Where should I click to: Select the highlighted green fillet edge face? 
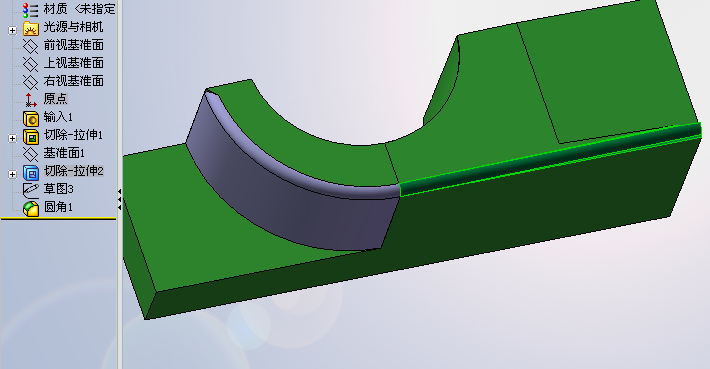point(550,158)
